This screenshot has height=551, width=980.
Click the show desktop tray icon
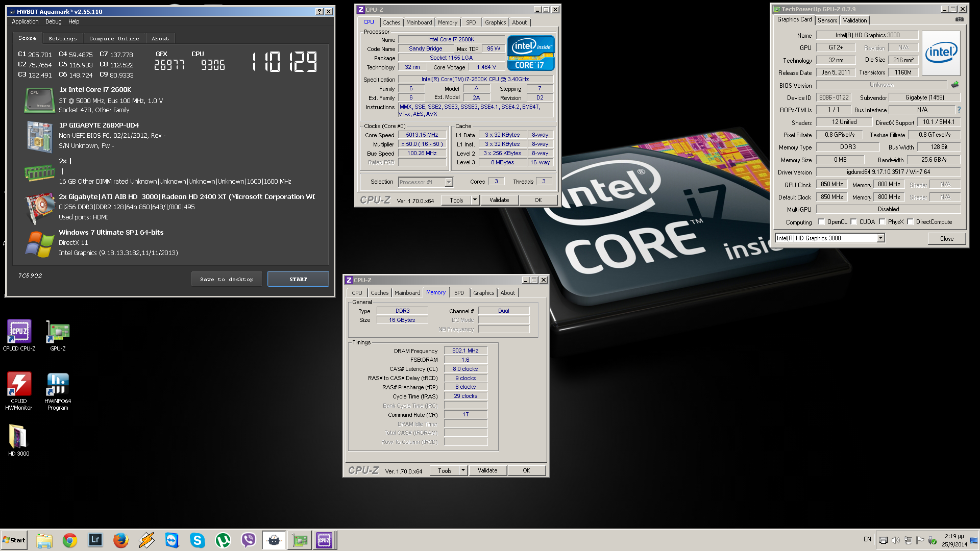(974, 540)
